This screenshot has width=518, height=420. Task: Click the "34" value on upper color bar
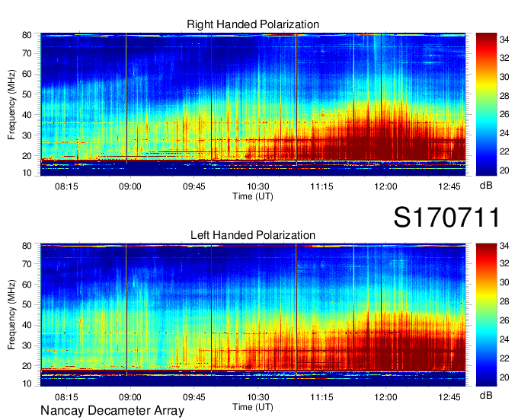pos(504,40)
